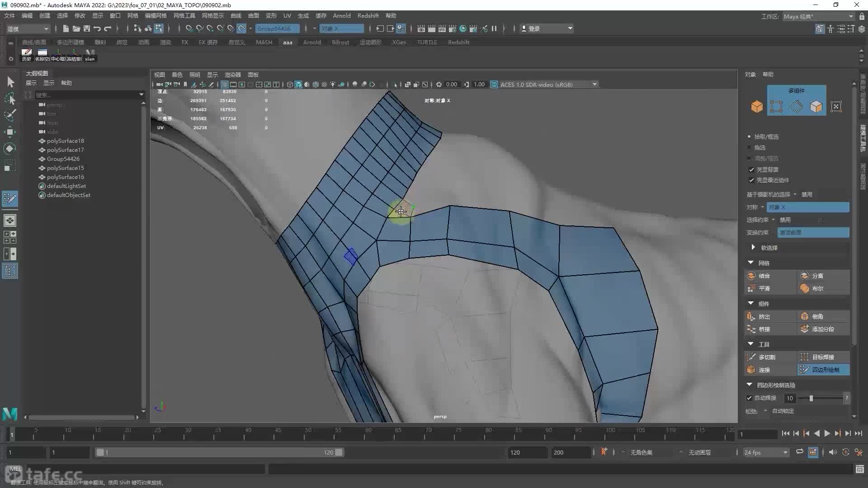Click the pause viewport icon in status line
Image resolution: width=868 pixels, height=488 pixels.
[494, 28]
